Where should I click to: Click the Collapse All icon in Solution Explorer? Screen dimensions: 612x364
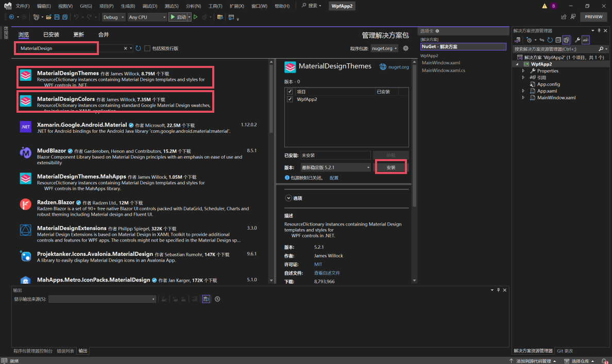click(558, 40)
